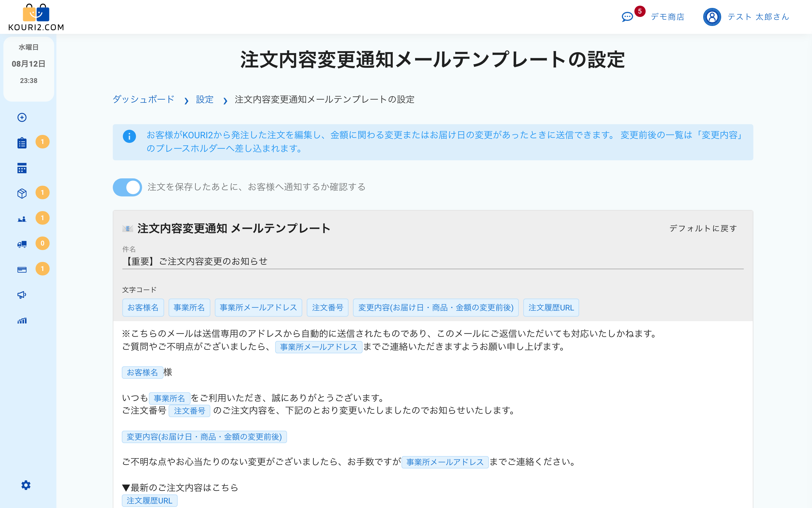Insert 注文番号 placeholder chip from toolbar
Image resolution: width=812 pixels, height=508 pixels.
[328, 307]
